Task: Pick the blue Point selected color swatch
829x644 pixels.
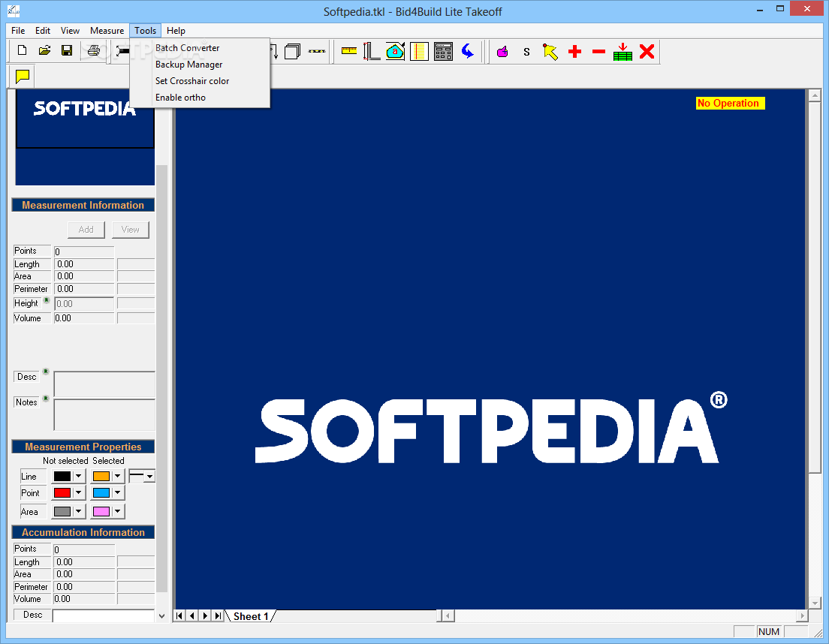Action: point(101,493)
